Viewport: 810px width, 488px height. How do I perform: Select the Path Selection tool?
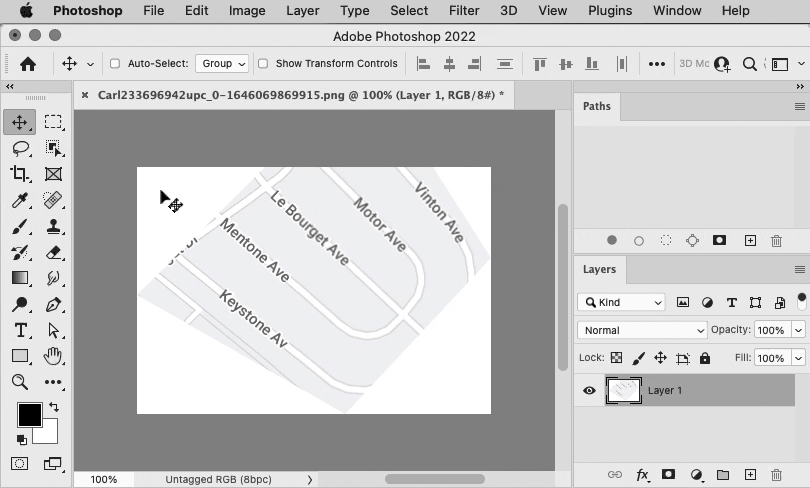pos(53,330)
